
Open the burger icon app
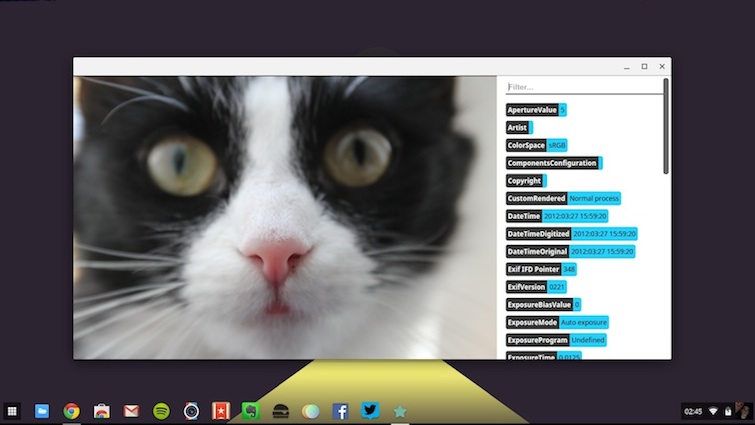point(281,412)
